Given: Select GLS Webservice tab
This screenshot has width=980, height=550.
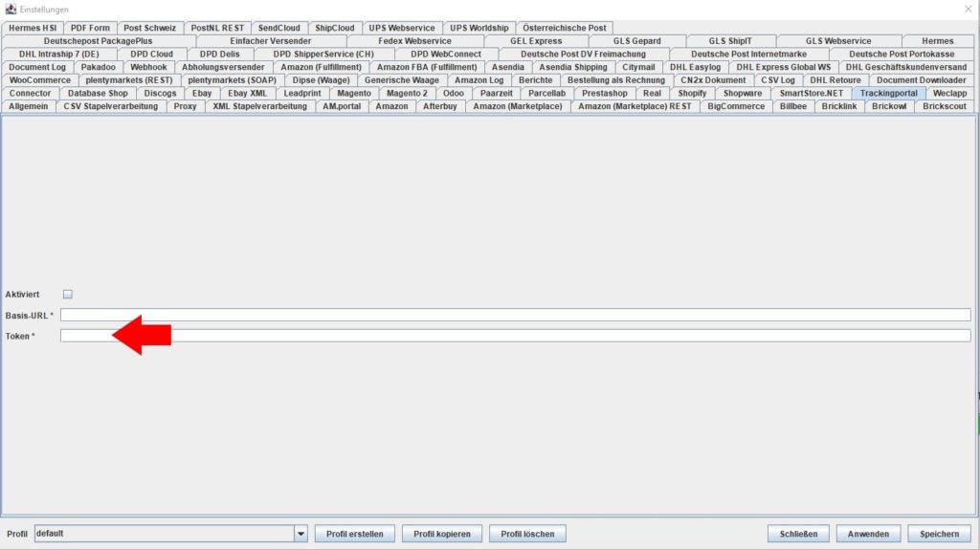Looking at the screenshot, I should coord(838,41).
